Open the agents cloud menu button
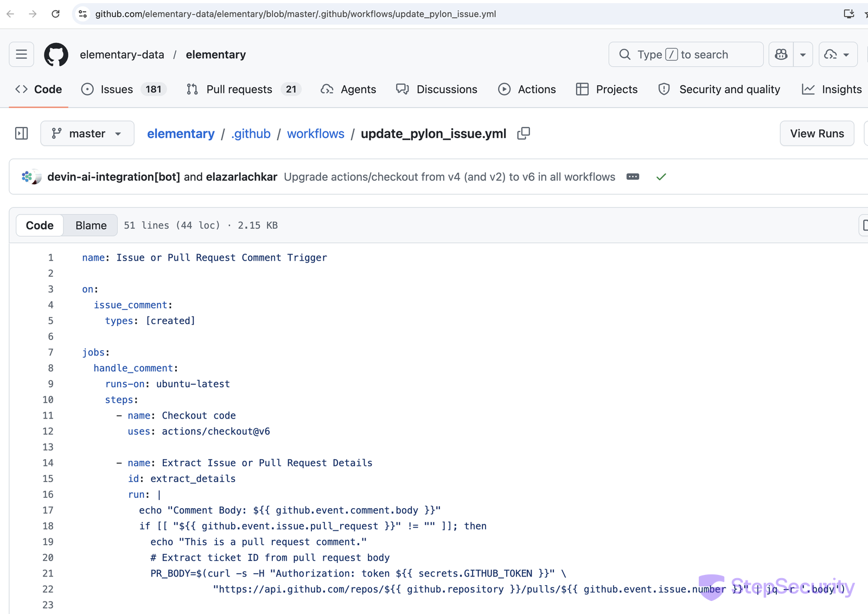Screen dimensions: 868x614 tap(838, 54)
